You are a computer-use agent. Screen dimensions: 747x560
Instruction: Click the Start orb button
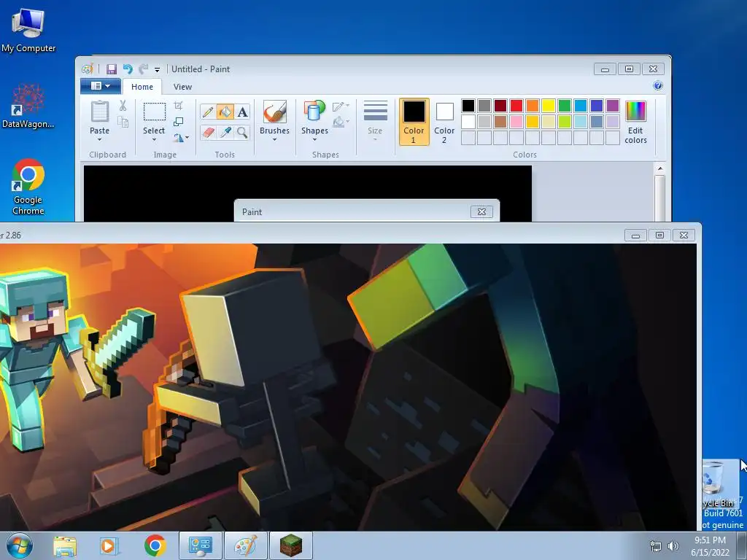point(20,545)
